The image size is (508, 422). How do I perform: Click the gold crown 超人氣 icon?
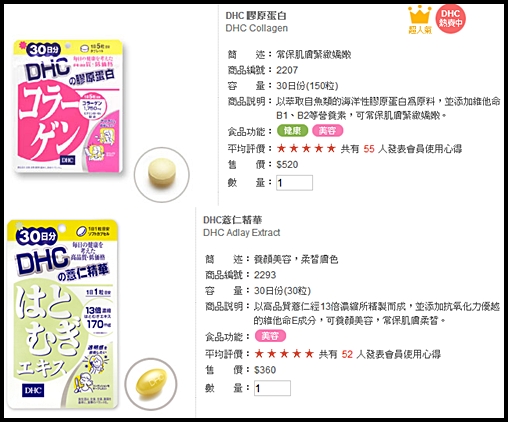point(420,20)
